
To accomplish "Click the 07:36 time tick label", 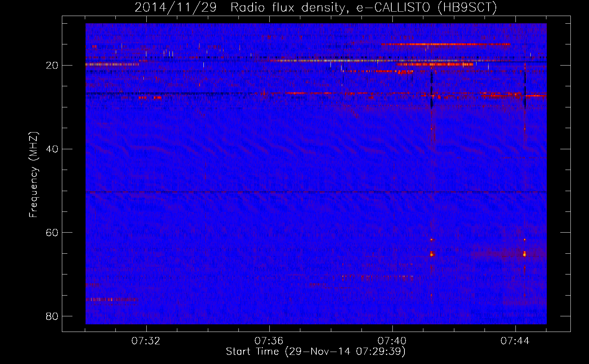I will click(x=269, y=341).
